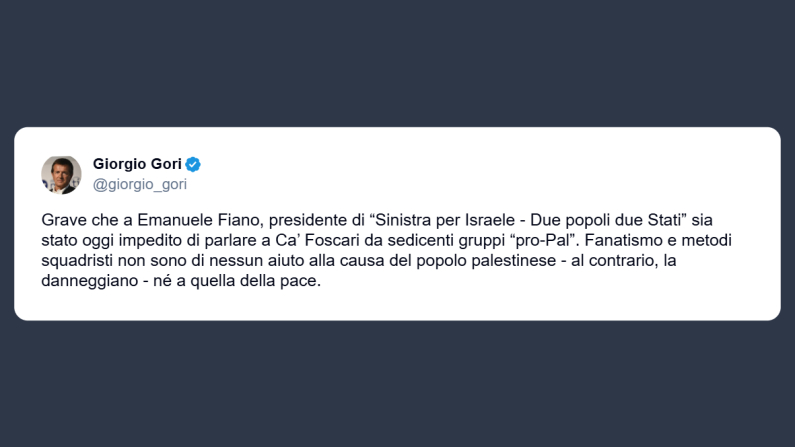Click the blue verified badge icon
This screenshot has height=447, width=795.
click(x=193, y=164)
